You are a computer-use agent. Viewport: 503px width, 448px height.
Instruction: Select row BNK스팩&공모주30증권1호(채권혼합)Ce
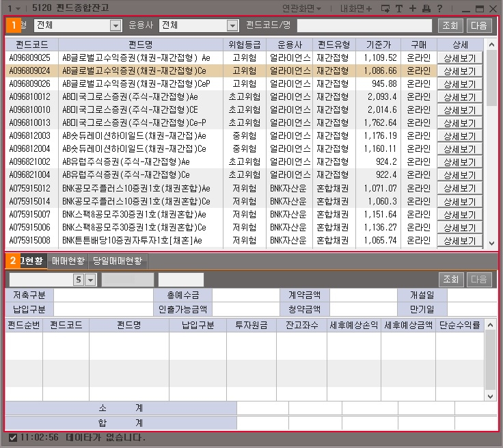[x=221, y=227]
